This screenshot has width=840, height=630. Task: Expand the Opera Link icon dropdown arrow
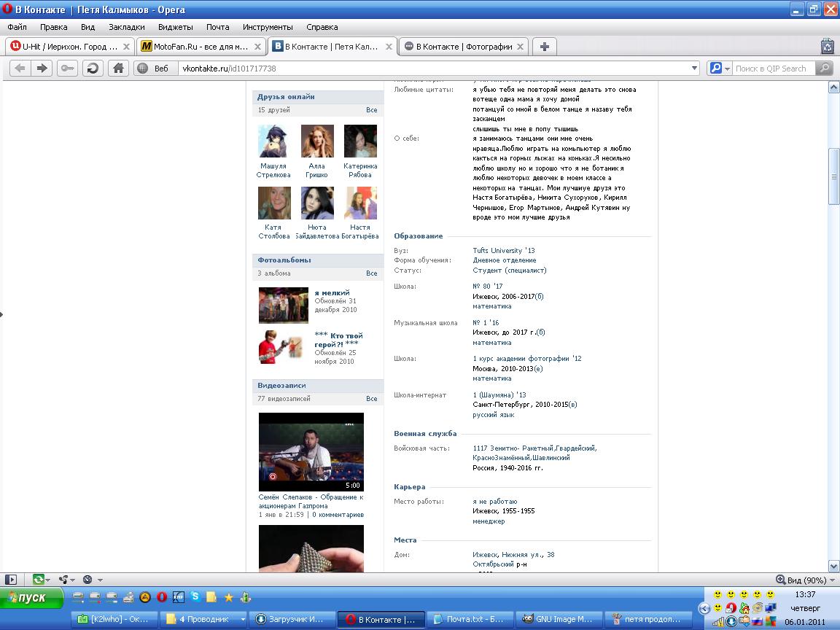47,580
